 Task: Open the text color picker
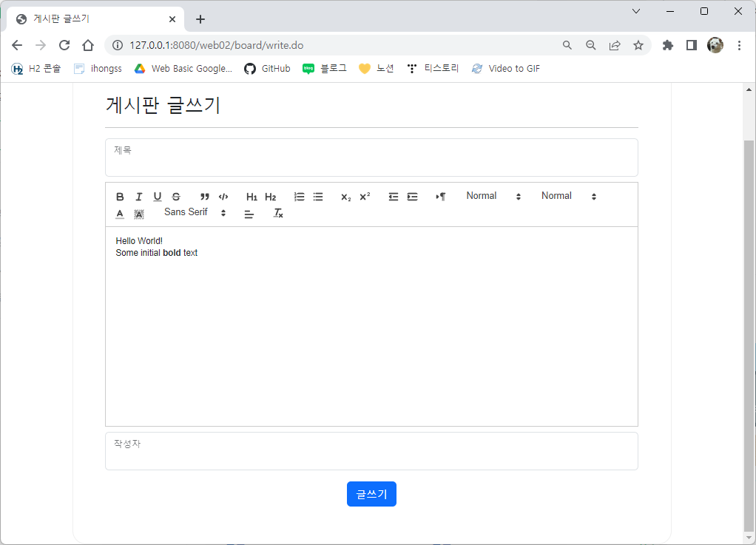(x=120, y=214)
